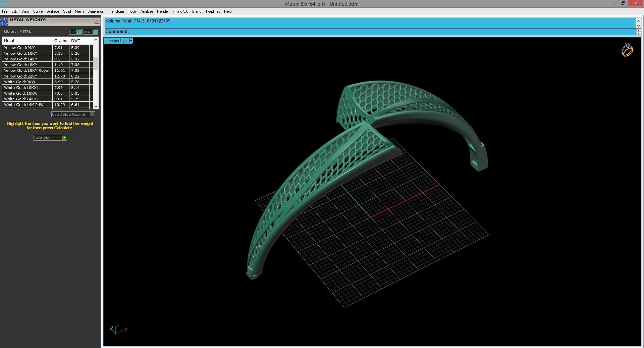
Task: Select the White Gold:14K PdW row
Action: click(x=48, y=105)
